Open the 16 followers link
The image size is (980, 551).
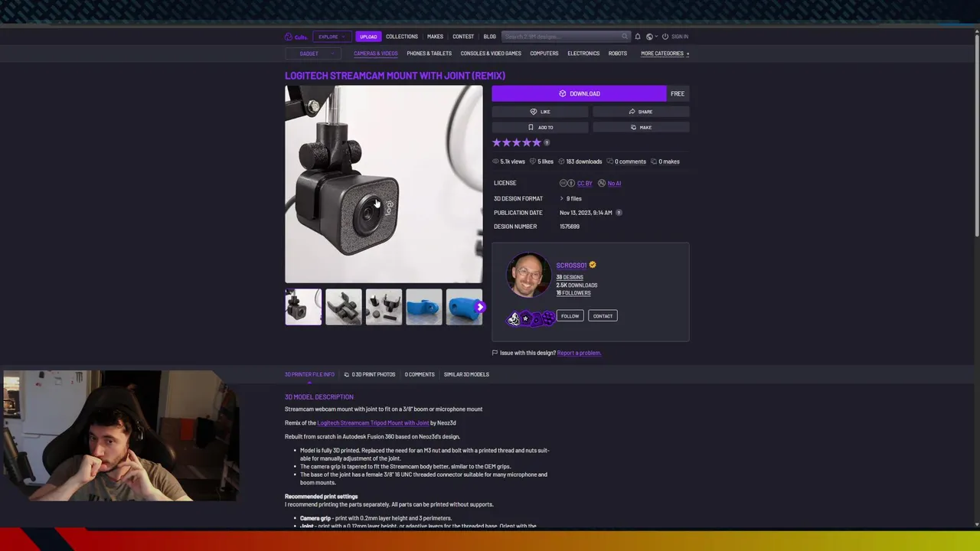(x=573, y=293)
